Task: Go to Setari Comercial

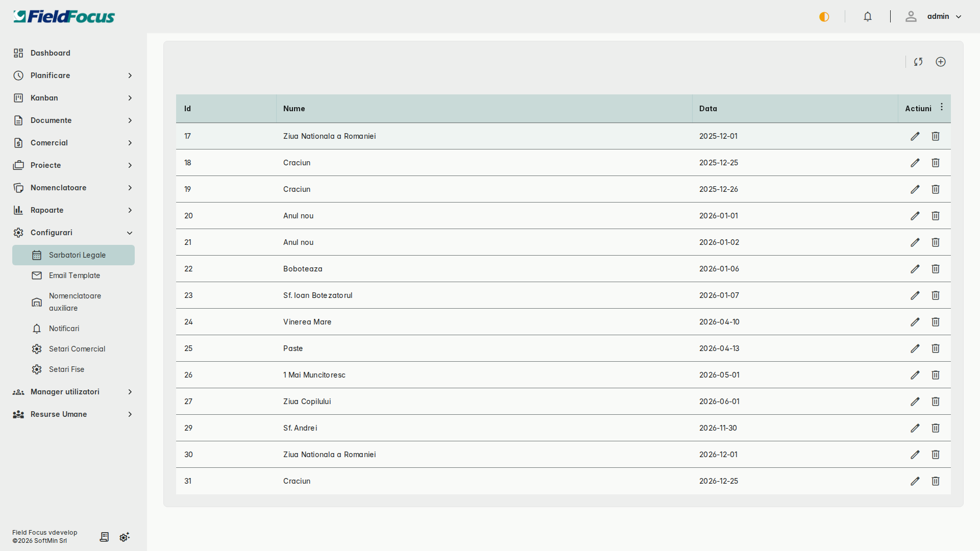Action: [77, 349]
